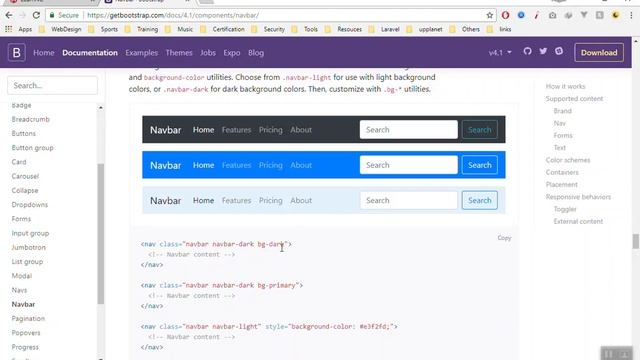Open the Home nav link

point(44,53)
